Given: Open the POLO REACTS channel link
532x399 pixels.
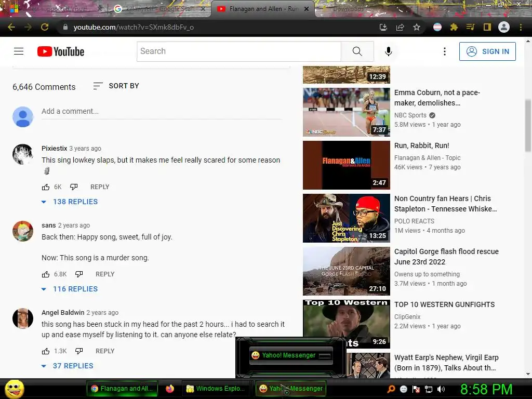Looking at the screenshot, I should point(414,221).
